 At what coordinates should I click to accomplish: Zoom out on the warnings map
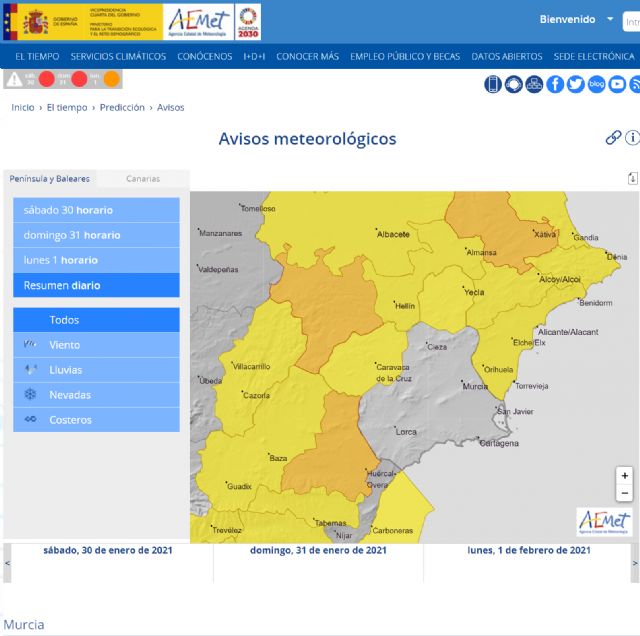tap(625, 493)
